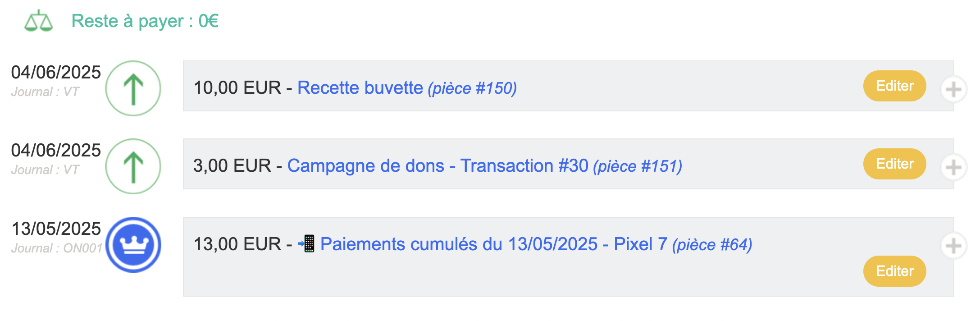Click the blue crown icon

click(x=133, y=245)
